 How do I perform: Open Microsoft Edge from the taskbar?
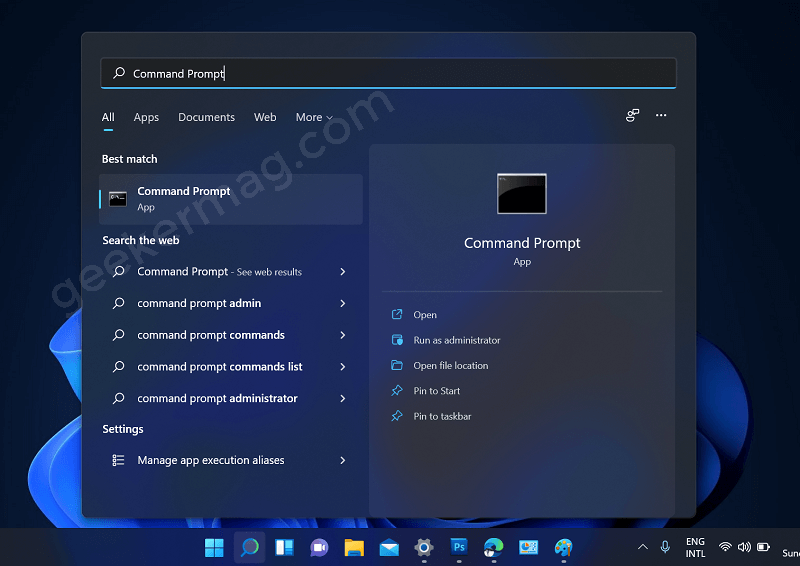click(x=493, y=548)
